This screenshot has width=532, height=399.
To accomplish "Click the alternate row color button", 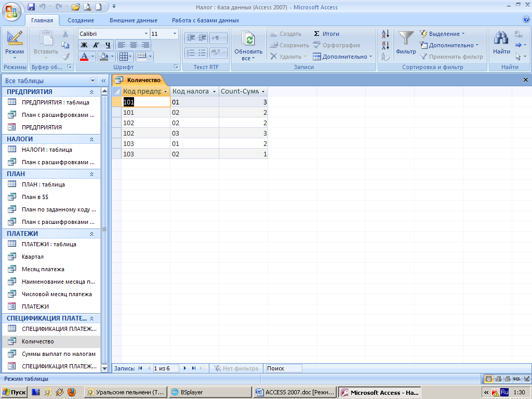I will tap(141, 57).
